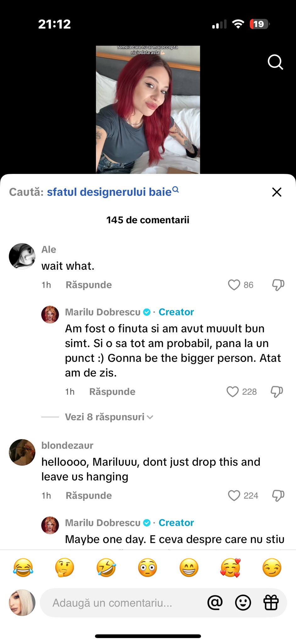The width and height of the screenshot is (296, 644).
Task: Tap the search magnifier icon over the video
Action: [x=275, y=62]
